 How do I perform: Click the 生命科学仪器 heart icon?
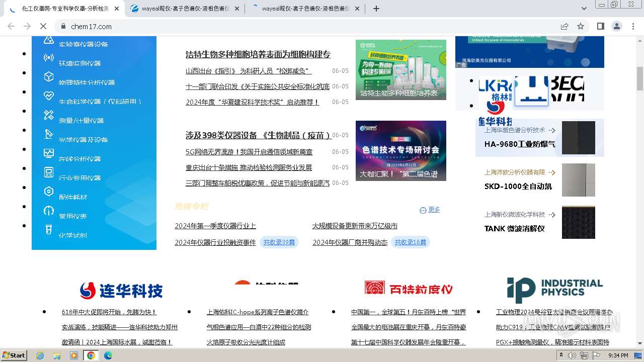48,96
